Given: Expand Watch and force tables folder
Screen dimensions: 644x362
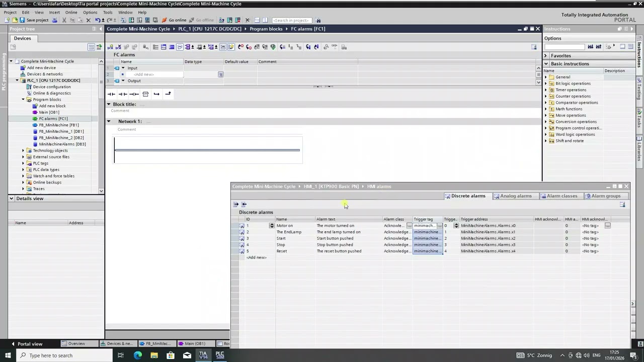Looking at the screenshot, I should tap(23, 176).
